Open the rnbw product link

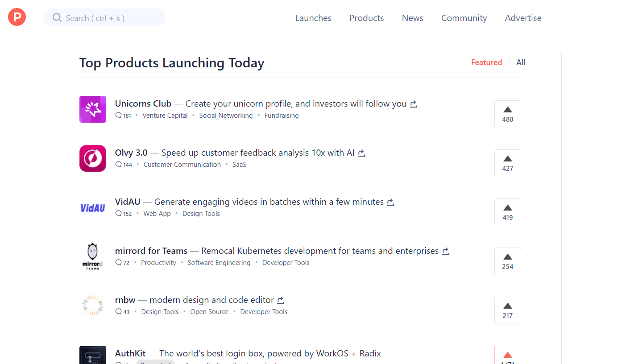pos(125,300)
